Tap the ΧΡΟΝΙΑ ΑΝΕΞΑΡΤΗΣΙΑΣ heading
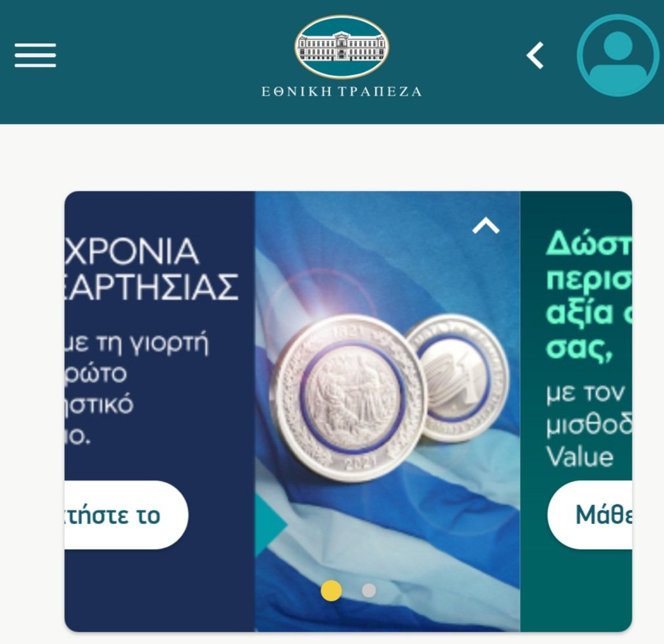The width and height of the screenshot is (664, 644). point(151,269)
